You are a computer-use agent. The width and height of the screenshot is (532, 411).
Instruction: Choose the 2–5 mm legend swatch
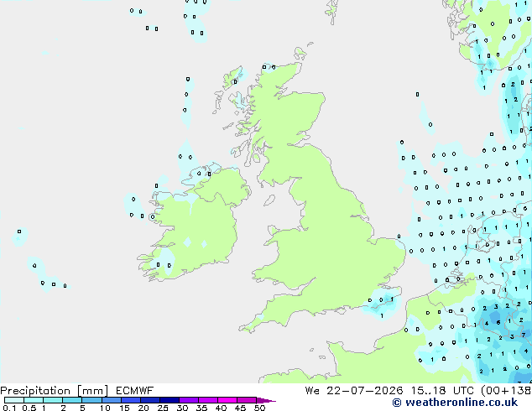[x=72, y=400]
